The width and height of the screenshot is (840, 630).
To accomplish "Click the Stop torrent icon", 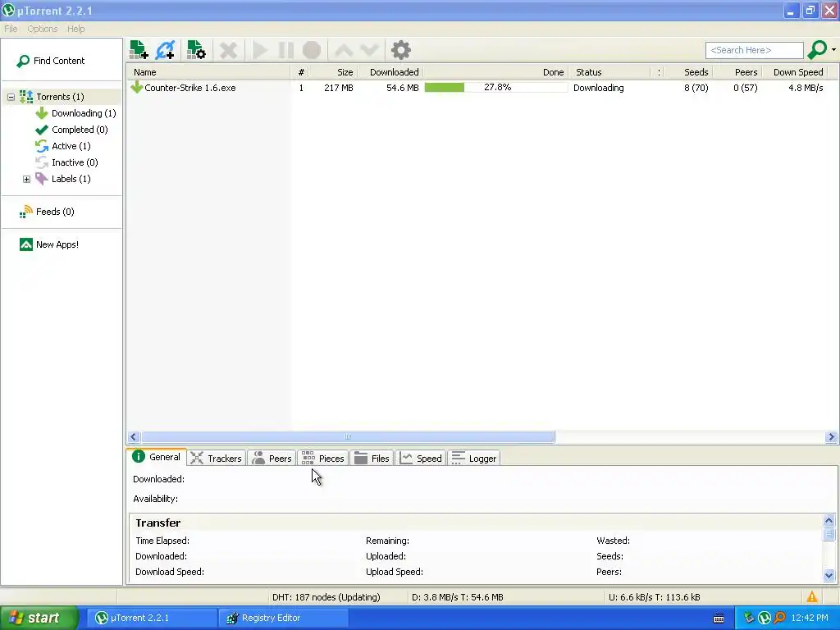I will (x=312, y=50).
